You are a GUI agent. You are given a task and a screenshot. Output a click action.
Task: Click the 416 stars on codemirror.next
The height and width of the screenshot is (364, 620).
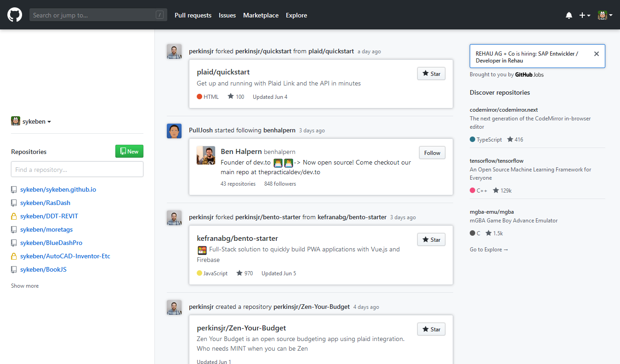click(x=515, y=140)
